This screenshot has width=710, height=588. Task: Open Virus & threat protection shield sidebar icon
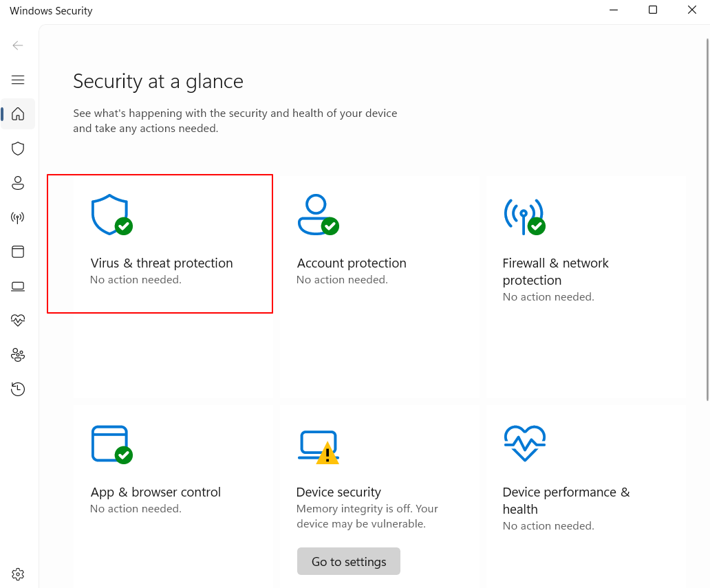tap(18, 149)
